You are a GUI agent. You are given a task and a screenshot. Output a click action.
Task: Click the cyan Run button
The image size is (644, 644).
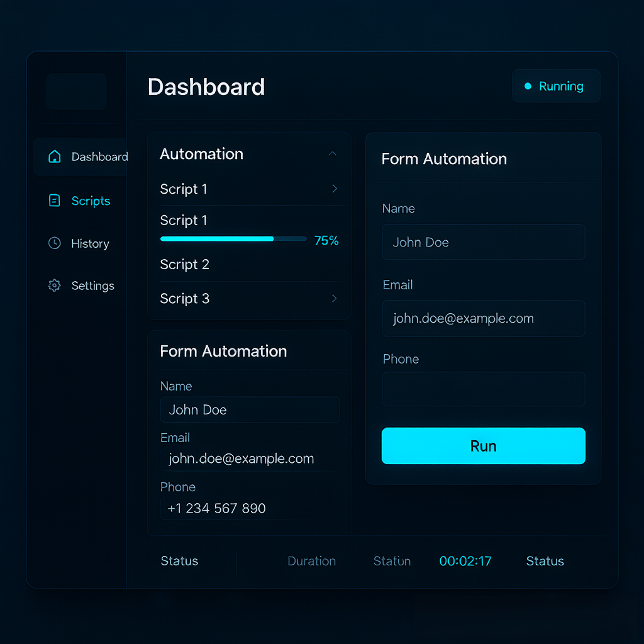(x=484, y=446)
